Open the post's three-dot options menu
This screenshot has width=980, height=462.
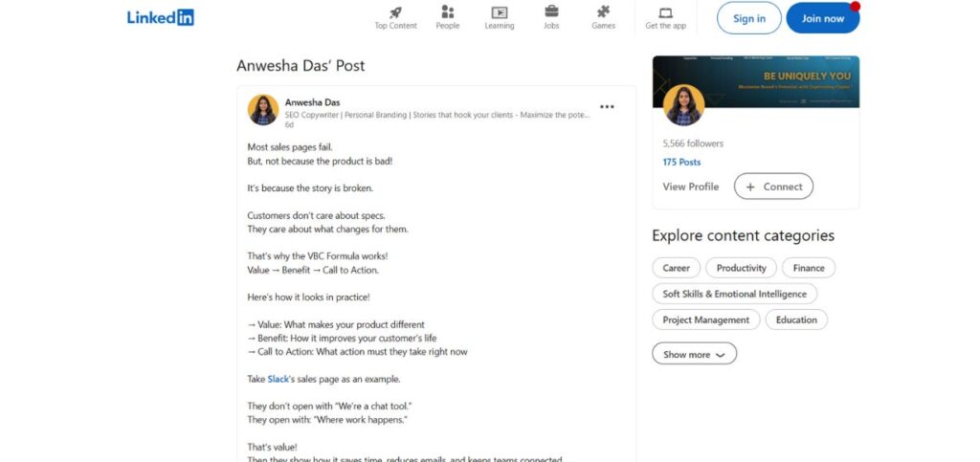click(x=607, y=107)
